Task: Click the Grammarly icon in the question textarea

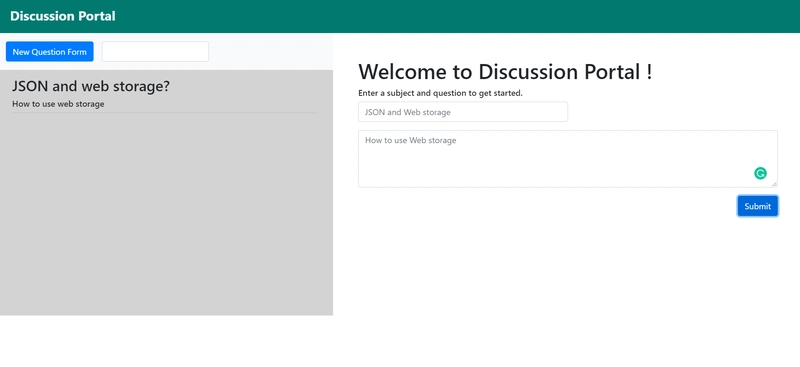Action: tap(760, 174)
